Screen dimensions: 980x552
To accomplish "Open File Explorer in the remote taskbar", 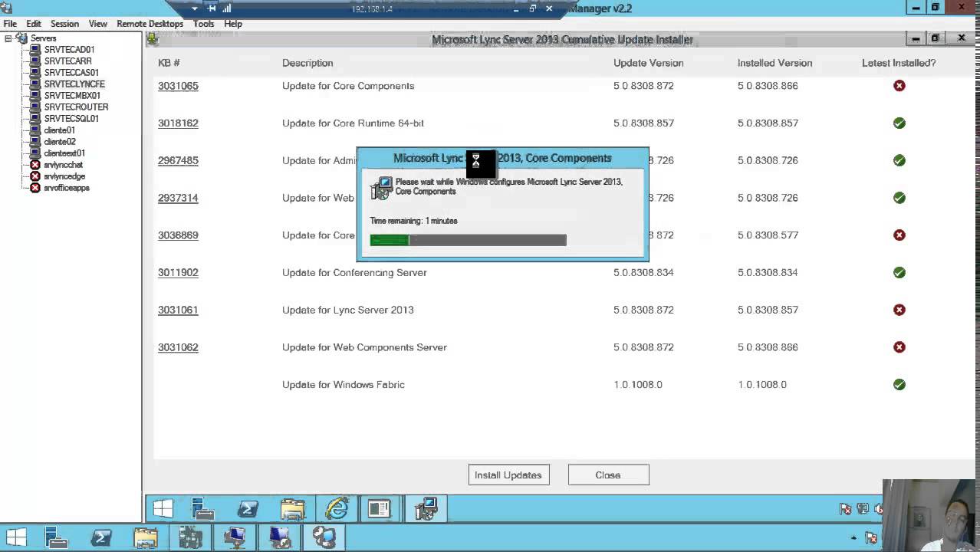I will tap(292, 509).
